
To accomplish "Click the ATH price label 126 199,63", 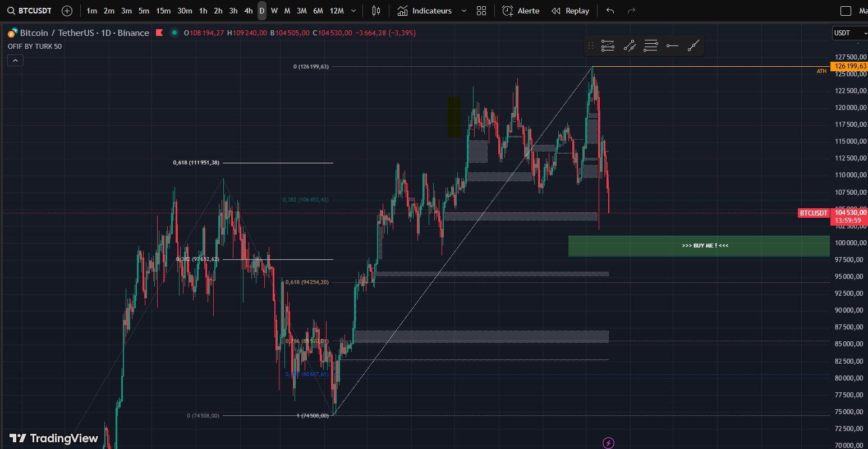I will click(850, 66).
